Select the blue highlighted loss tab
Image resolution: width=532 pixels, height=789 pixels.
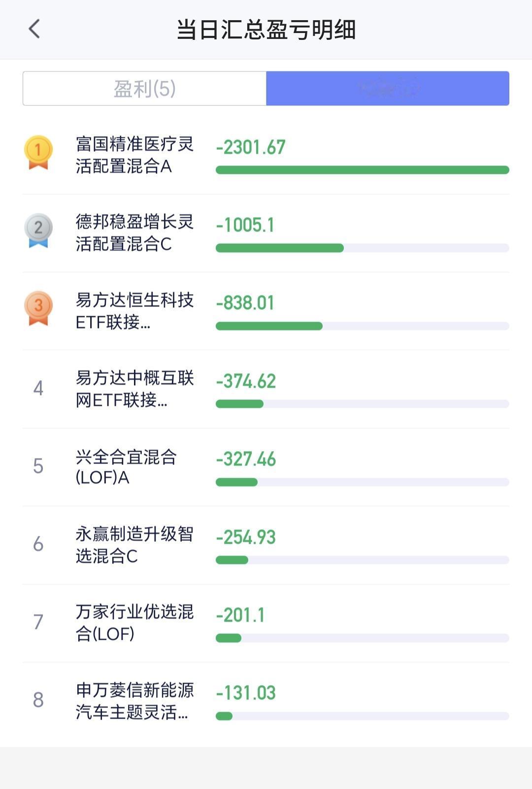388,89
